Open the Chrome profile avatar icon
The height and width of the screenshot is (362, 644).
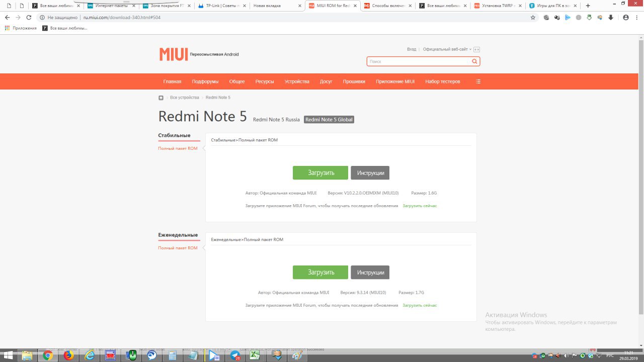click(626, 17)
